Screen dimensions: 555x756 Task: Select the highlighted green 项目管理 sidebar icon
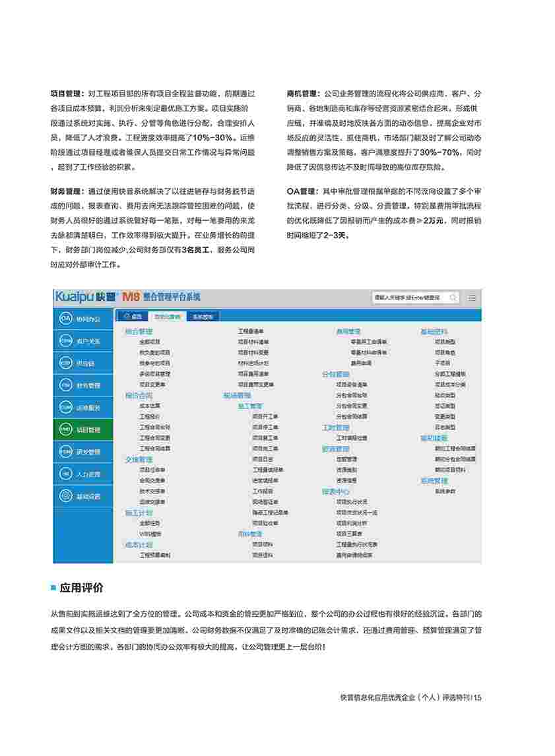[65, 429]
